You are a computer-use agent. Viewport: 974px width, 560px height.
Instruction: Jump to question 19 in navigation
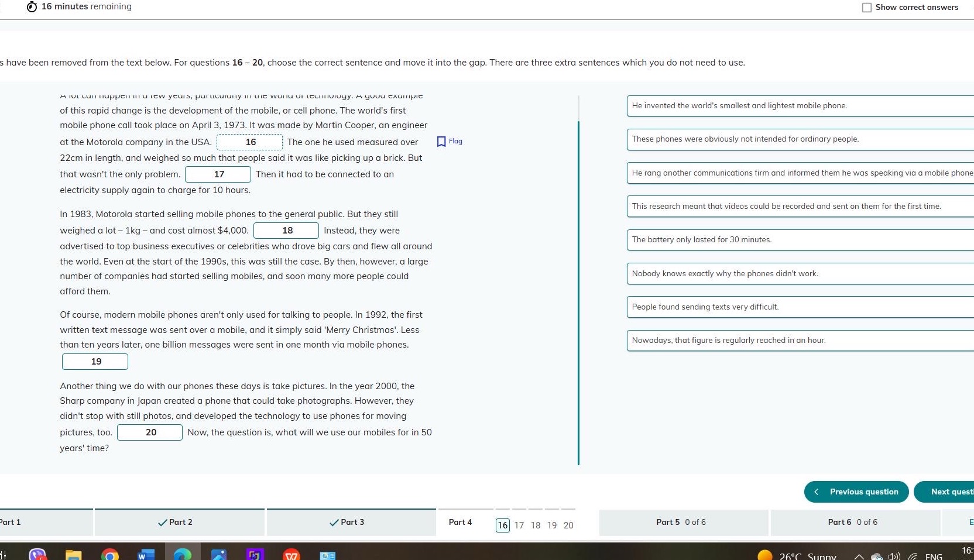click(x=552, y=525)
